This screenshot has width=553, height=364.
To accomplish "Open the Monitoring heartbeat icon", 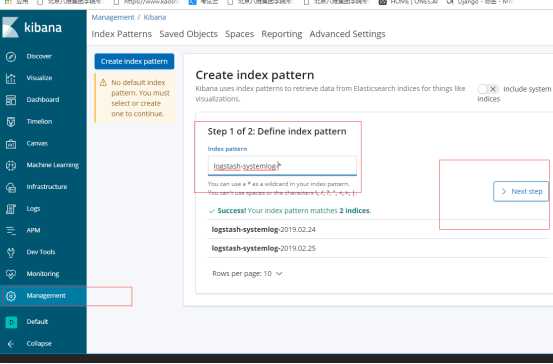I will [x=11, y=274].
